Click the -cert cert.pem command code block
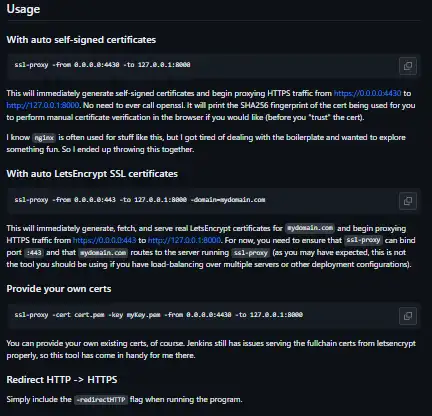Screen dimensions: 432x416 click(214, 316)
